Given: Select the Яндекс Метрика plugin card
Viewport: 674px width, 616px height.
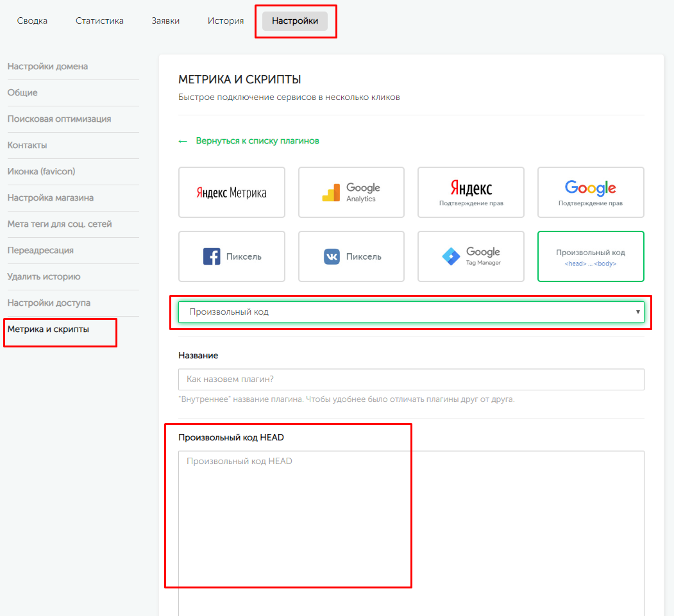Looking at the screenshot, I should 232,192.
